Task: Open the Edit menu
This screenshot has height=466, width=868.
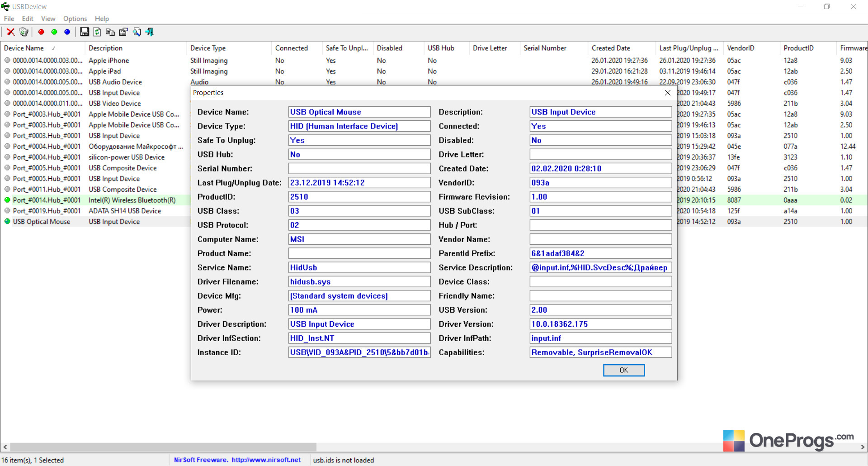Action: point(28,19)
